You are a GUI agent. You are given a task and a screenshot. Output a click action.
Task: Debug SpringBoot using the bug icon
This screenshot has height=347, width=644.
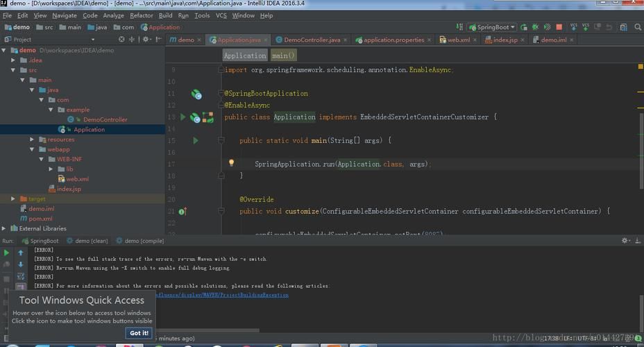(x=534, y=27)
